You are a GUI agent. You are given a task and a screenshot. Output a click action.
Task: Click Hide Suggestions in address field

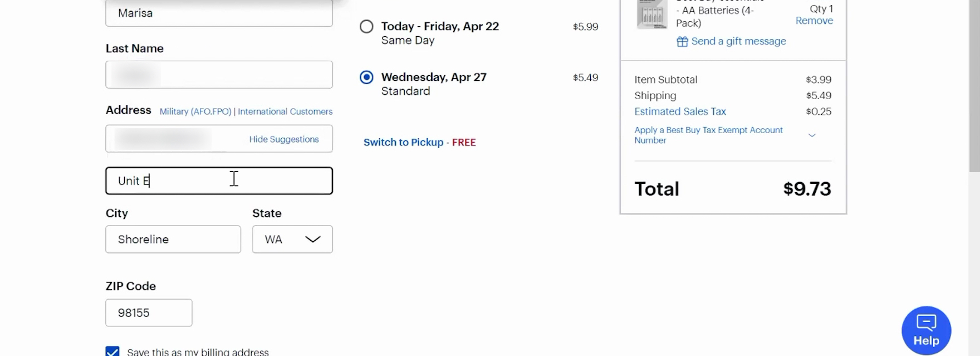(x=284, y=139)
